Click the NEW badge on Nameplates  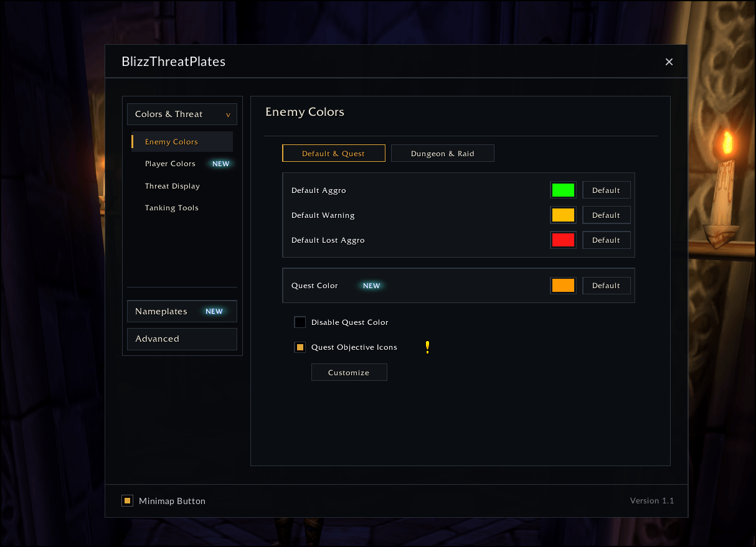214,311
